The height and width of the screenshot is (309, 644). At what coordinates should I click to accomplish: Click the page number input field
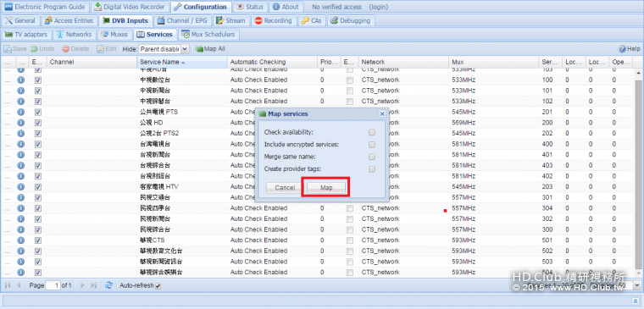[x=53, y=285]
